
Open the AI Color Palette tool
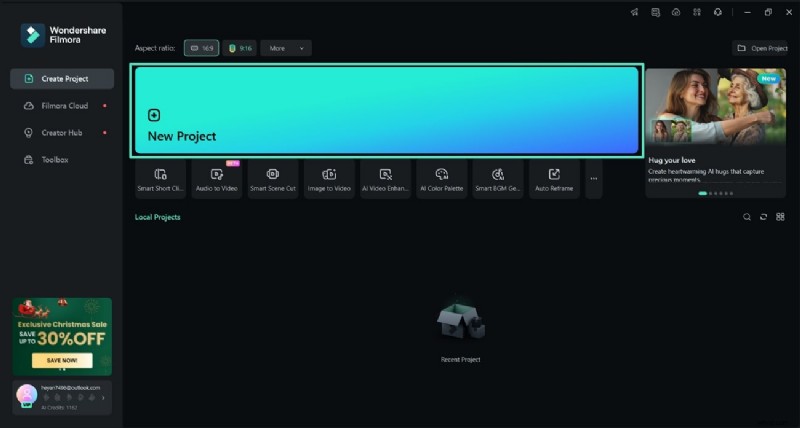[441, 179]
